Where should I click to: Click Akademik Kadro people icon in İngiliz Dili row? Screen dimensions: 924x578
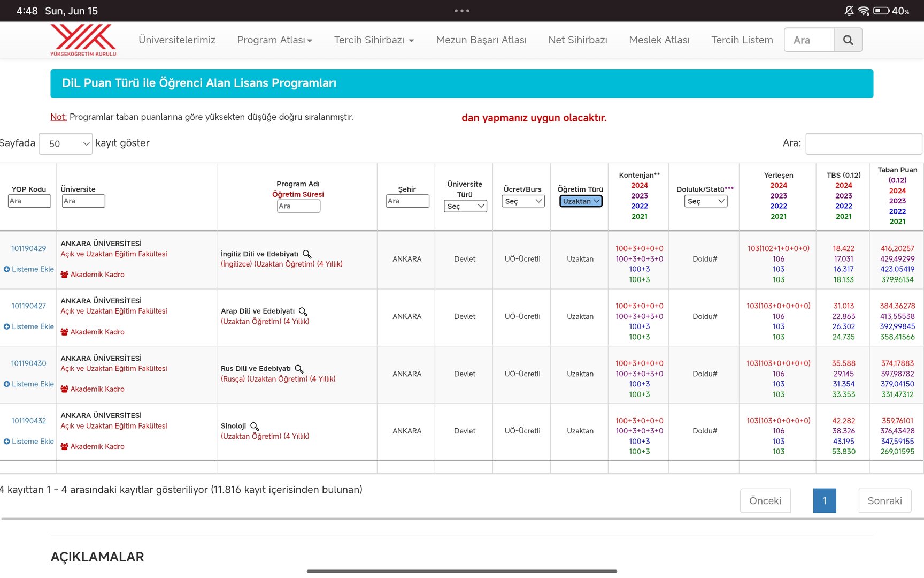click(65, 275)
